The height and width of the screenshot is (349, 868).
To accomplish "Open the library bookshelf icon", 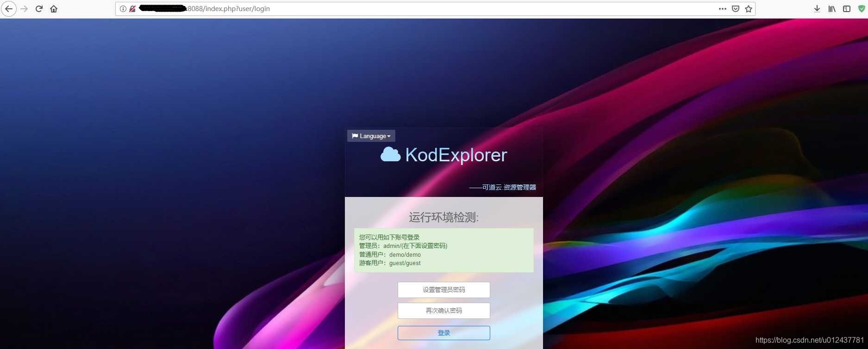I will click(832, 9).
